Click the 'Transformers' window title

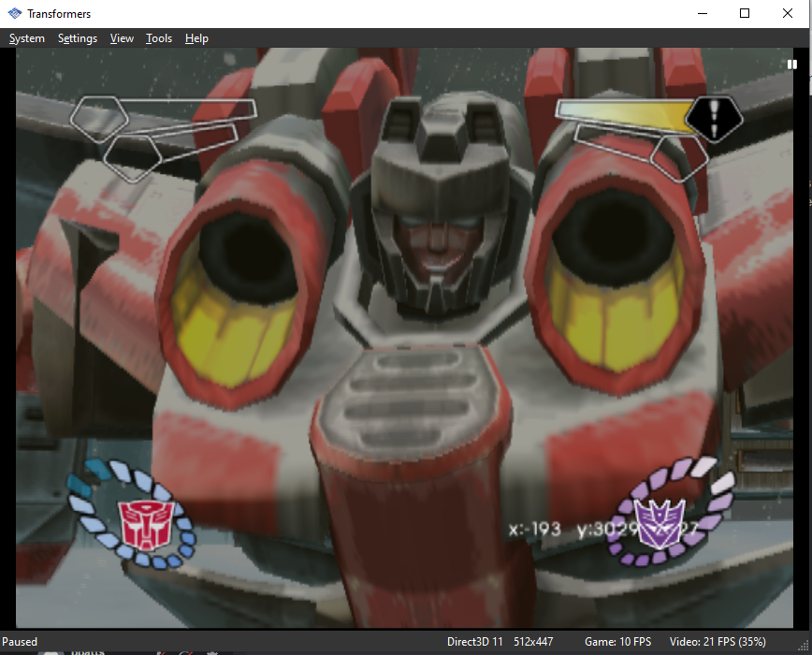pos(59,14)
